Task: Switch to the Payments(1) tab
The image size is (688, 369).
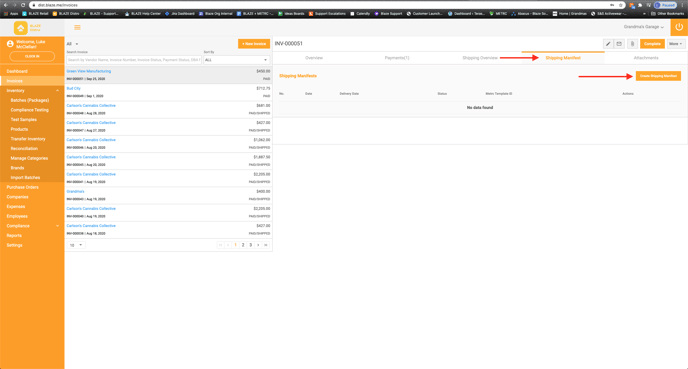Action: tap(397, 58)
